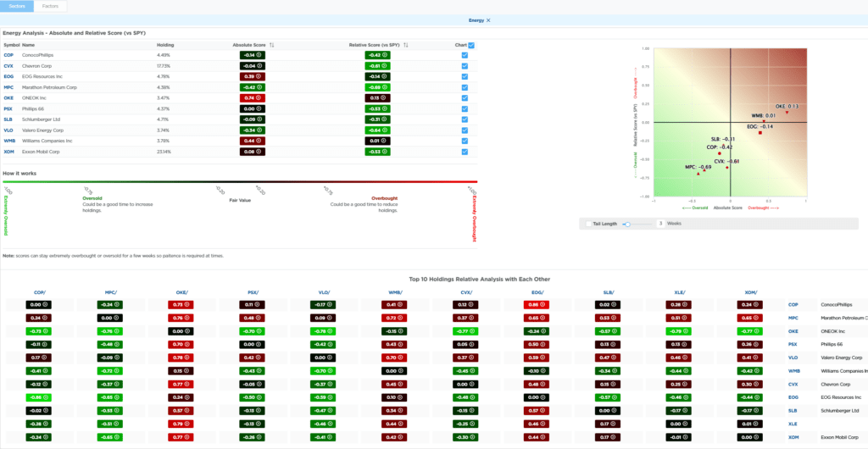Click the OKE: 0.13 point on scatter chart
The width and height of the screenshot is (868, 449).
coord(787,112)
